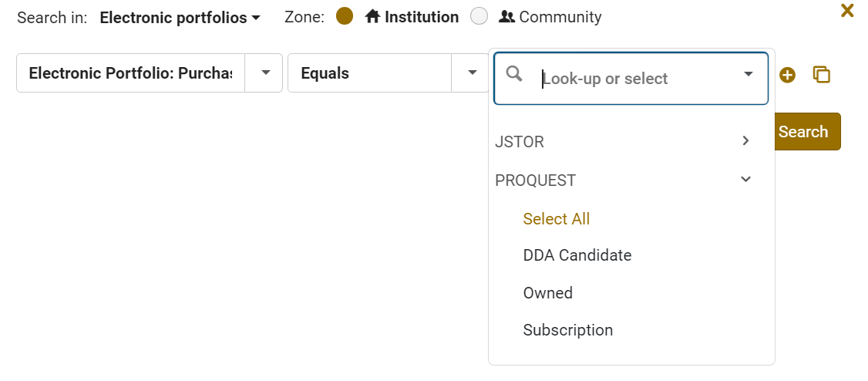Screen dimensions: 868x381
Task: Select the Community zone radio button
Action: tap(479, 16)
